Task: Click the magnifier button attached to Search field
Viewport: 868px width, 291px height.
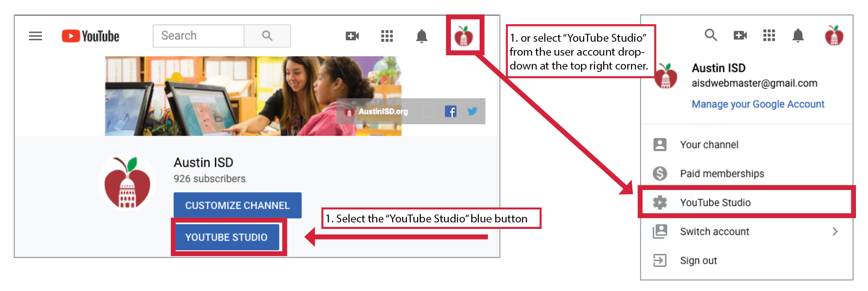Action: pos(267,36)
